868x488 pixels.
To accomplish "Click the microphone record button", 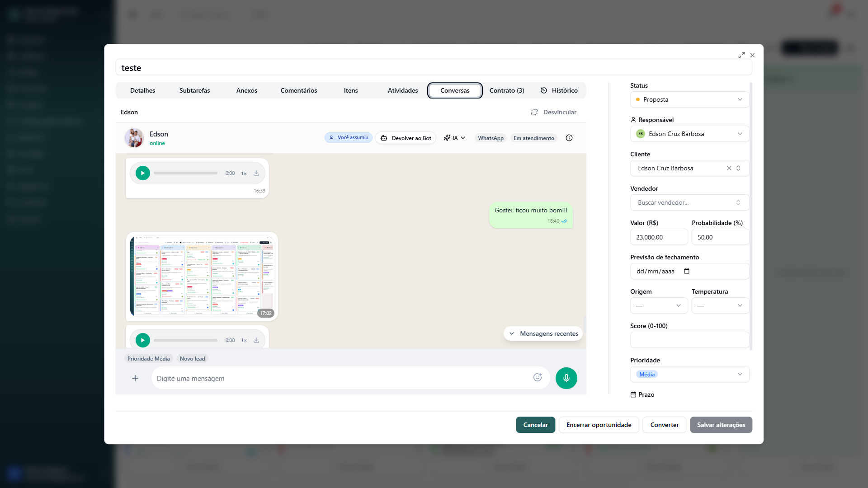I will (x=566, y=378).
